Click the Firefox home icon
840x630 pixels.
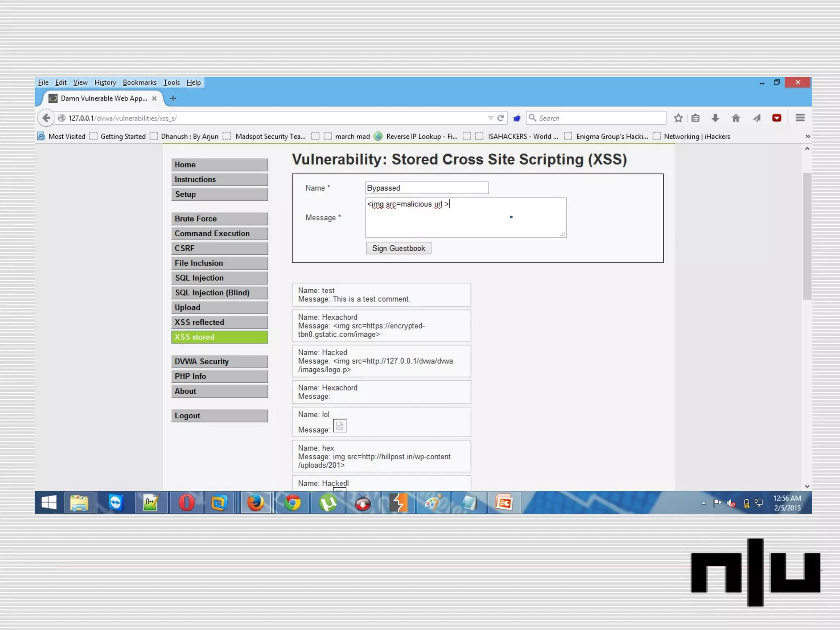[x=735, y=118]
